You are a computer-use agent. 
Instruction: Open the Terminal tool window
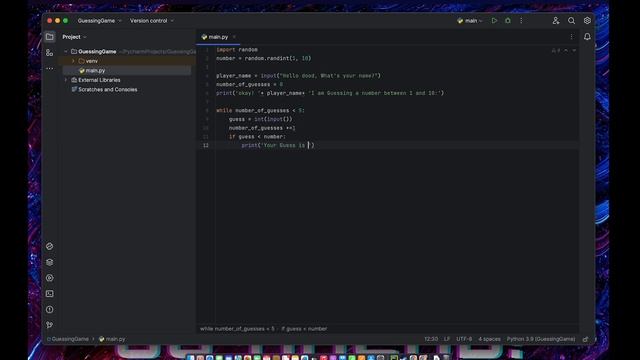point(49,293)
